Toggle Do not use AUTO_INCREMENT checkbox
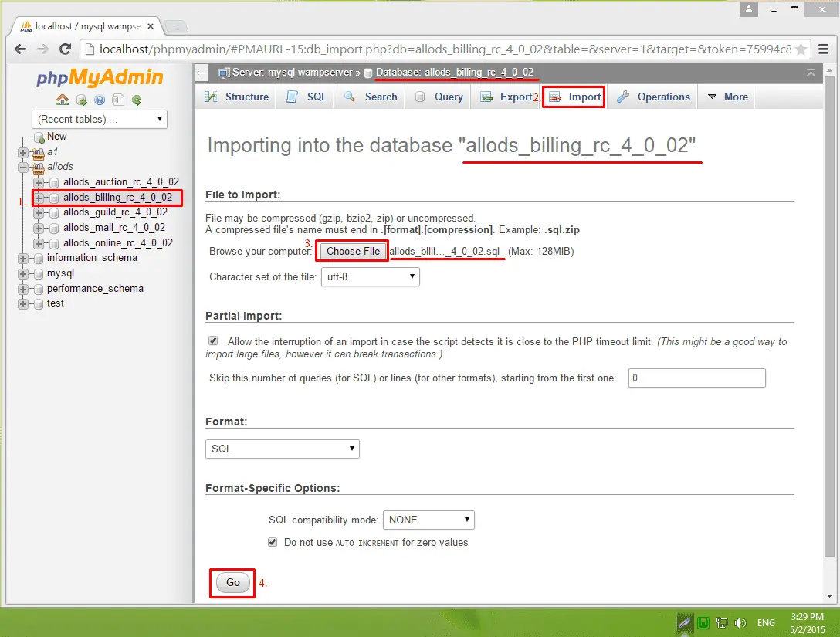 coord(273,542)
